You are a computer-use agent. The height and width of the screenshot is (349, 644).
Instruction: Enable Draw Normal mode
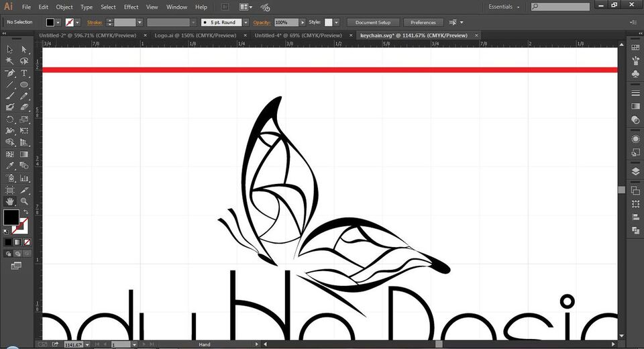8,254
